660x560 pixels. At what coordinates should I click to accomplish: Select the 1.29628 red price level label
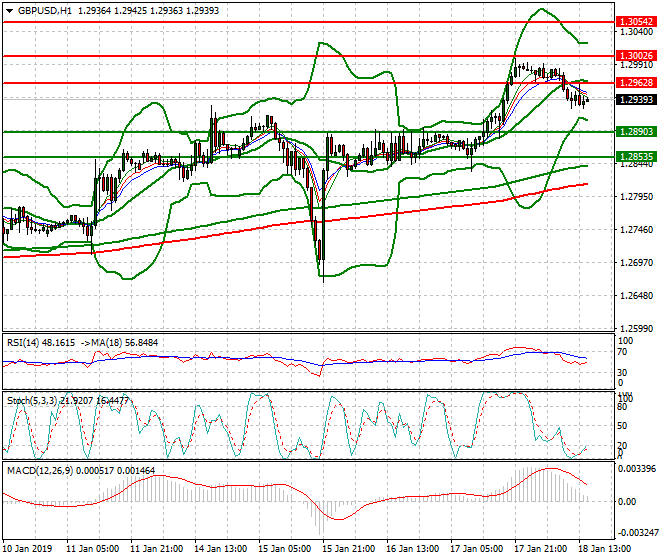click(636, 83)
